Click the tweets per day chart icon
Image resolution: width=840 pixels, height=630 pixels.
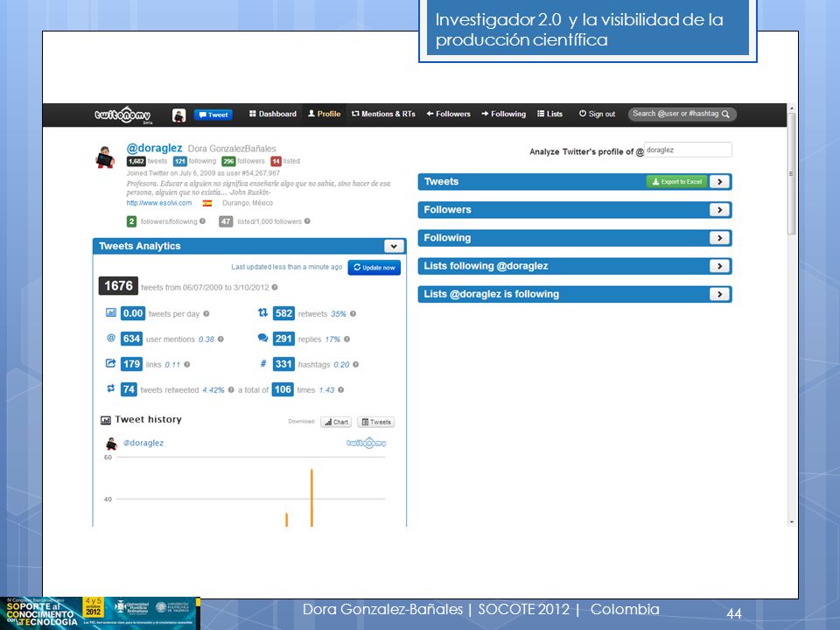coord(111,312)
